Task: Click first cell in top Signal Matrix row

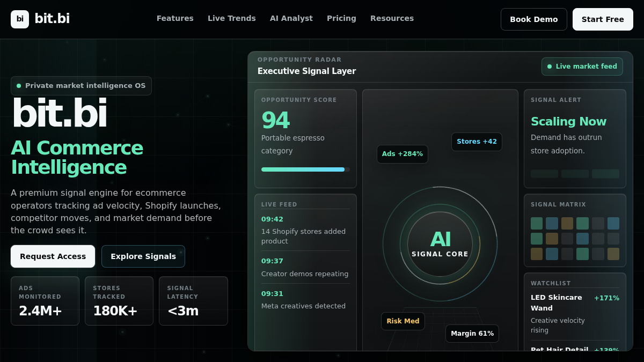Action: (537, 223)
